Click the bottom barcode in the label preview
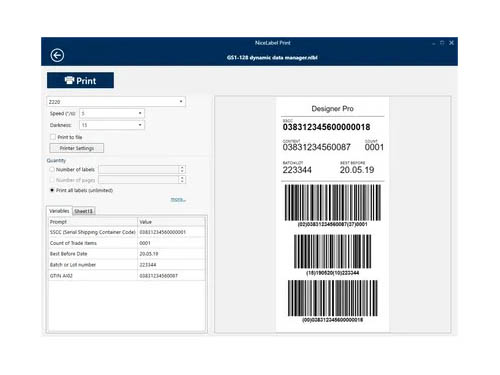The width and height of the screenshot is (500, 375). click(x=332, y=298)
